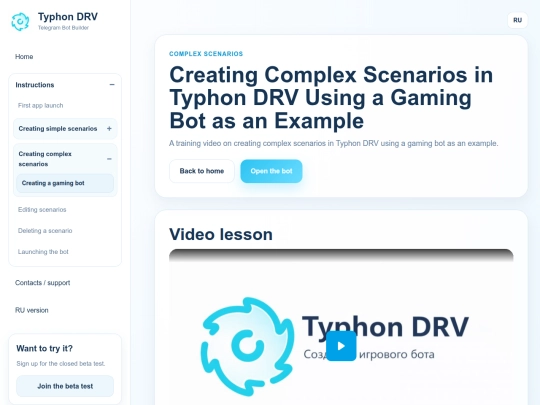Click the COMPLEX SCENARIOS label
Viewport: 540px width, 405px height.
coord(206,54)
